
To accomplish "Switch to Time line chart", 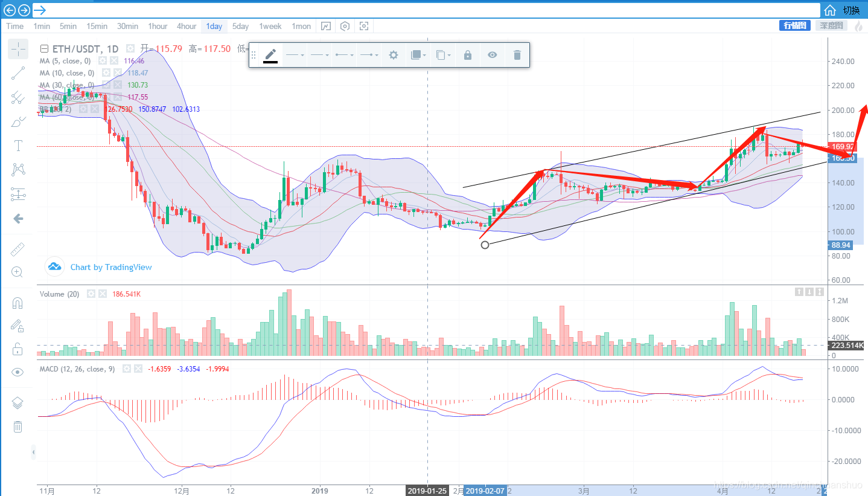I will (x=15, y=26).
